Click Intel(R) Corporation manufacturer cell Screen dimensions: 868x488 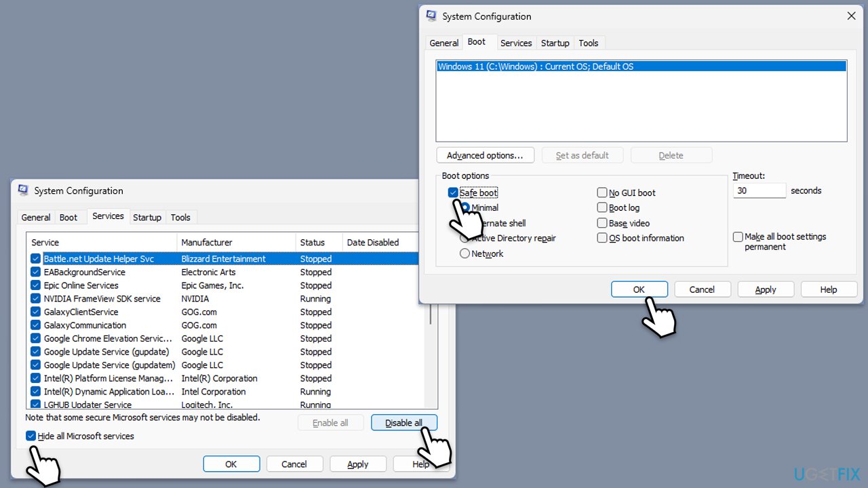[x=219, y=378]
